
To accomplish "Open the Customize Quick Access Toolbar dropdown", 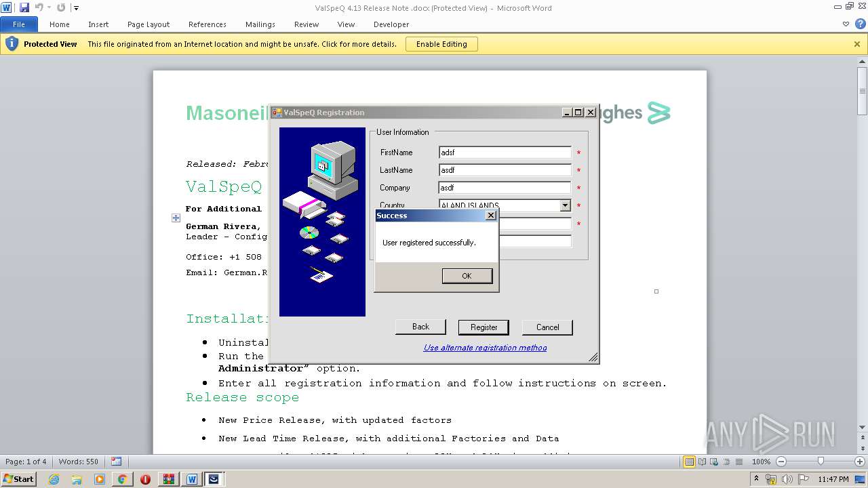I will (x=76, y=8).
